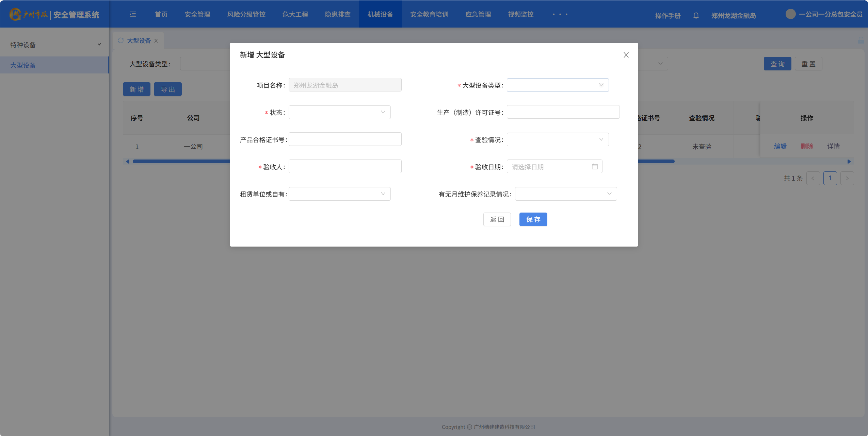
Task: Expand the 特种设备 sidebar menu
Action: [x=54, y=45]
